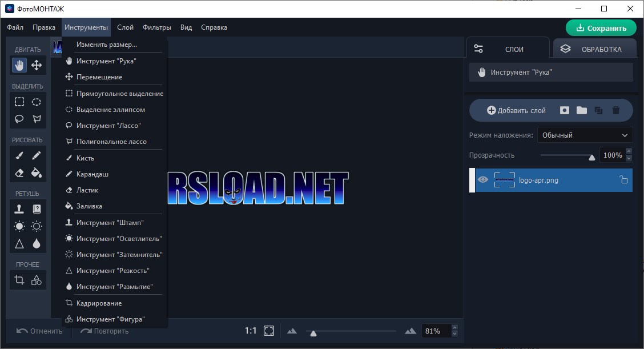Select the Move arrows icon in left toolbar
Viewport: 644px width, 349px height.
coord(37,65)
